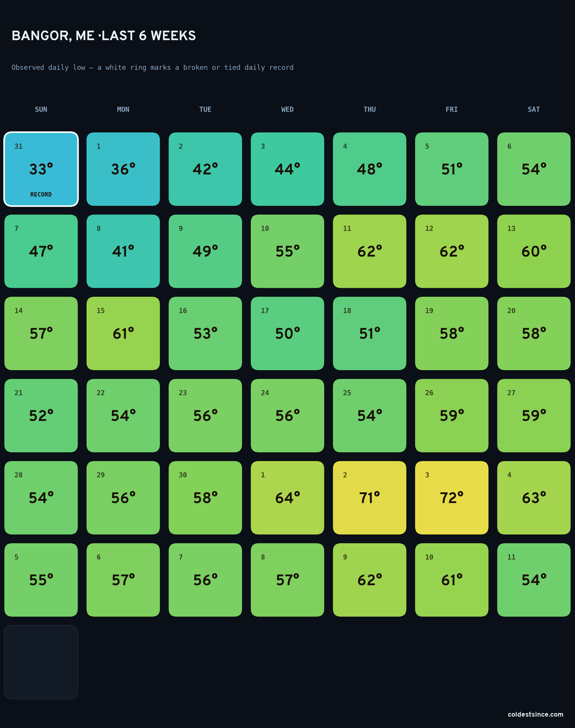
Task: Open the coldestsince.com link
Action: point(536,714)
